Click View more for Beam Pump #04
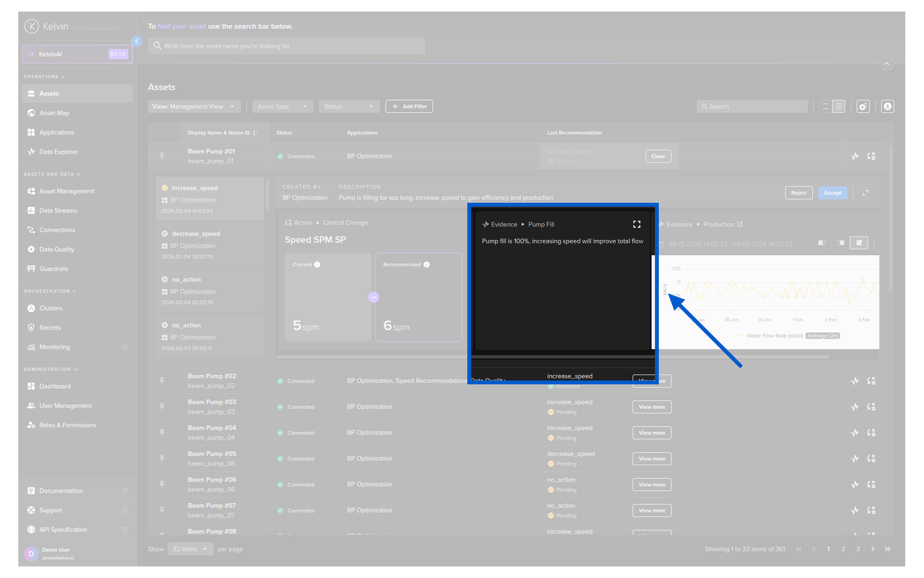 [652, 433]
